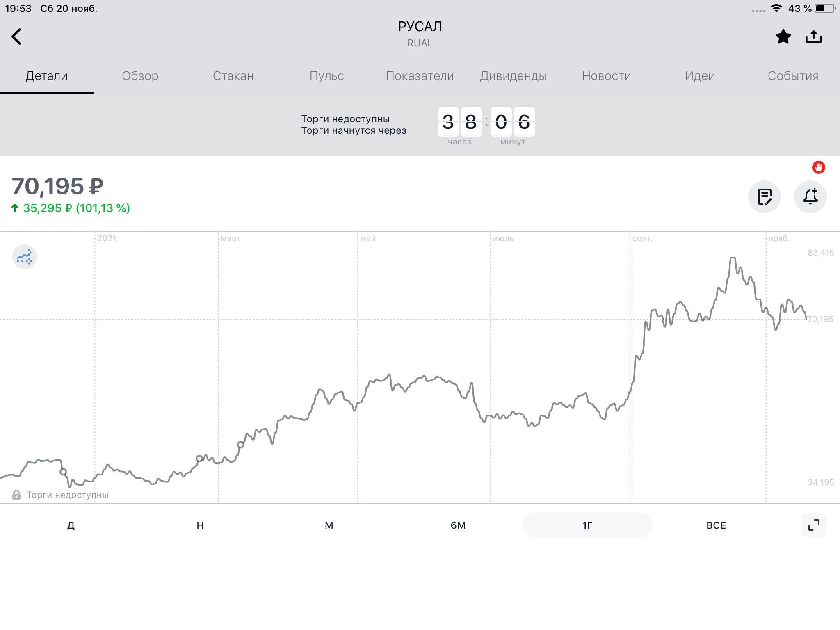Image resolution: width=840 pixels, height=630 pixels.
Task: Tap the battery indicator
Action: [x=825, y=8]
